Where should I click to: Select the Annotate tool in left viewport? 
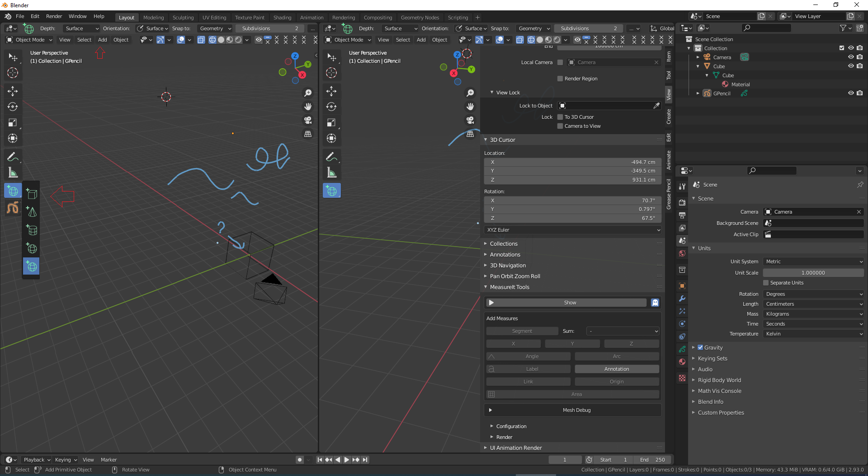tap(13, 157)
